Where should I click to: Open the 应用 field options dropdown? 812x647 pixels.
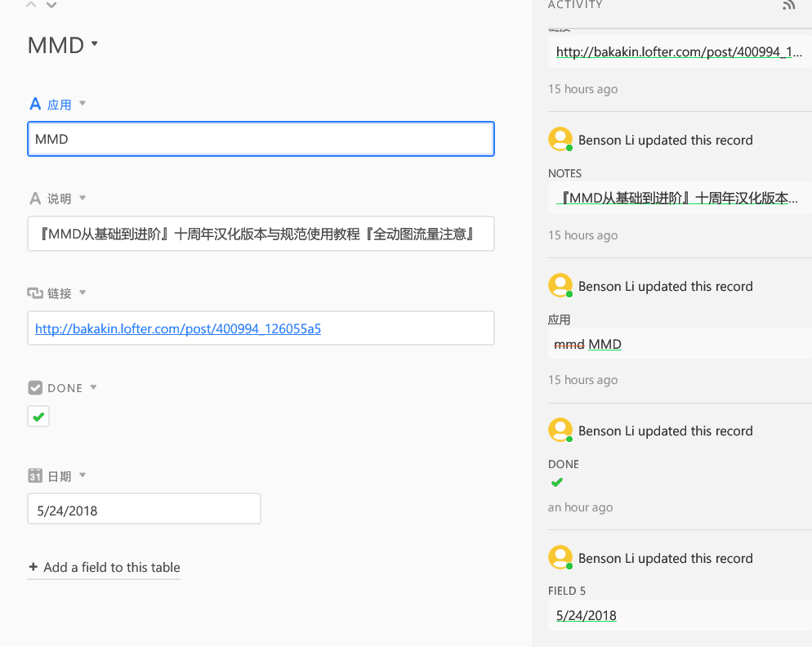(x=83, y=104)
